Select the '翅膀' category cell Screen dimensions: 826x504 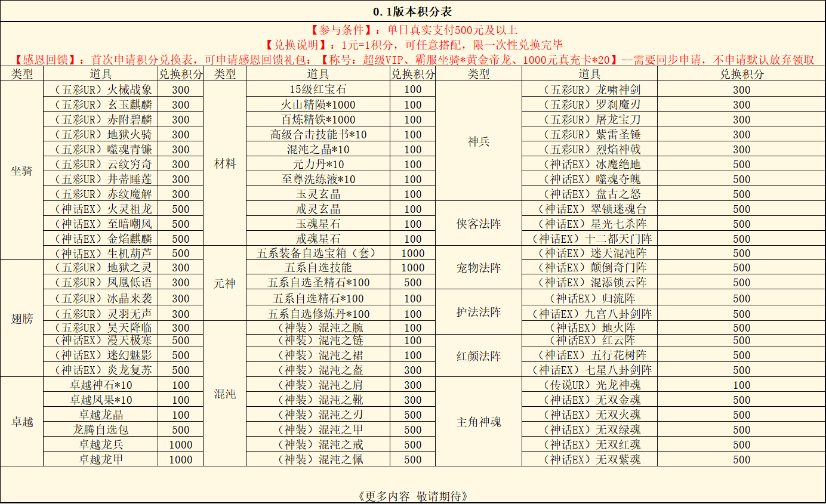(x=22, y=319)
